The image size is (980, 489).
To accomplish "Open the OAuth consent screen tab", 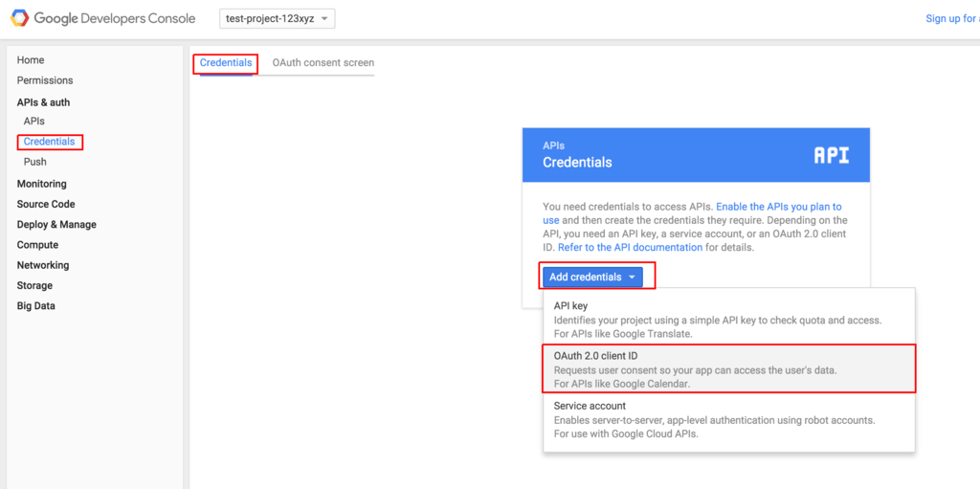I will click(x=323, y=63).
